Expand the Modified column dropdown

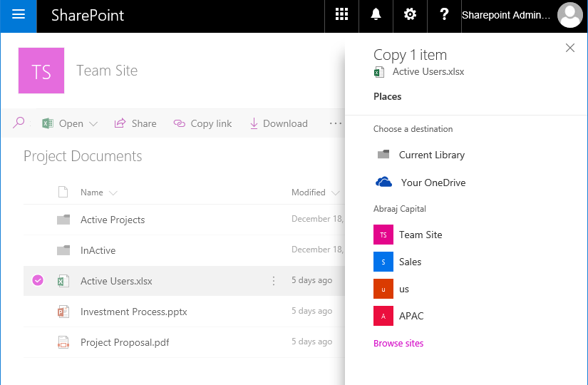coord(335,193)
